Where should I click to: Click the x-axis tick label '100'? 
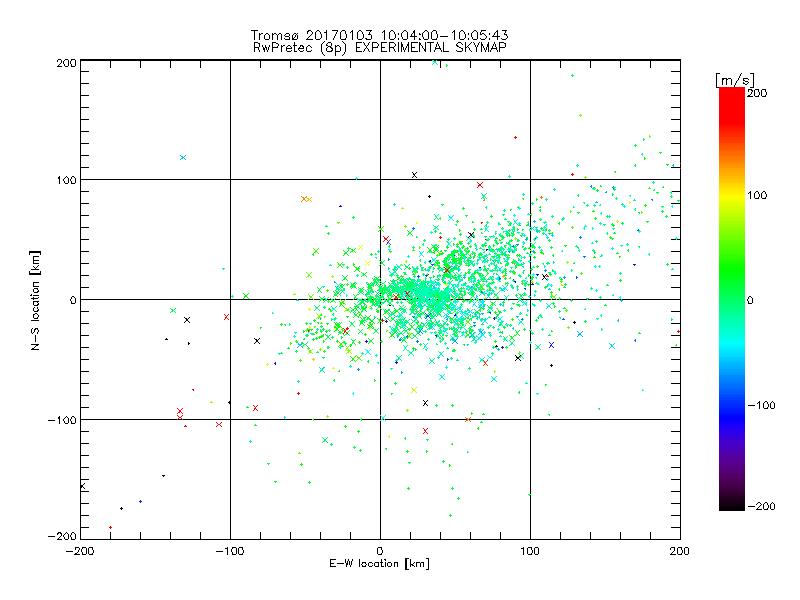530,551
